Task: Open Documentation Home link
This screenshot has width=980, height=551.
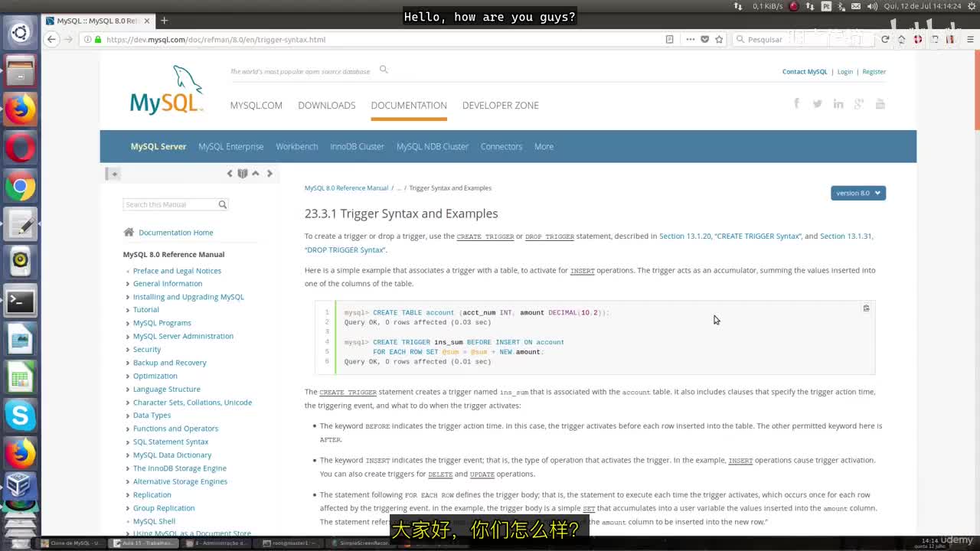Action: tap(176, 233)
